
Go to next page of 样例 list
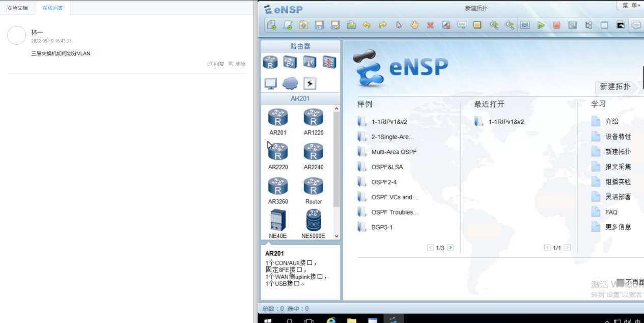coord(450,248)
